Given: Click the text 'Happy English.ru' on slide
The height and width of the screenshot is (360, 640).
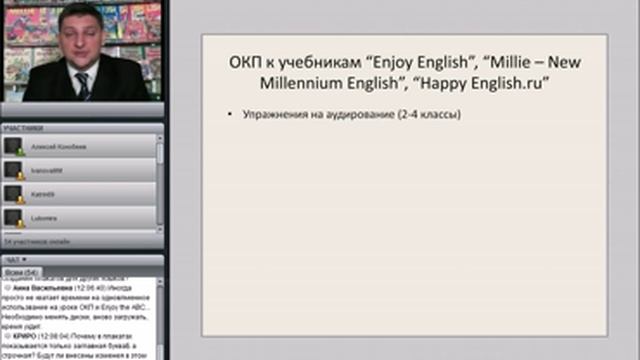Looking at the screenshot, I should pos(482,83).
